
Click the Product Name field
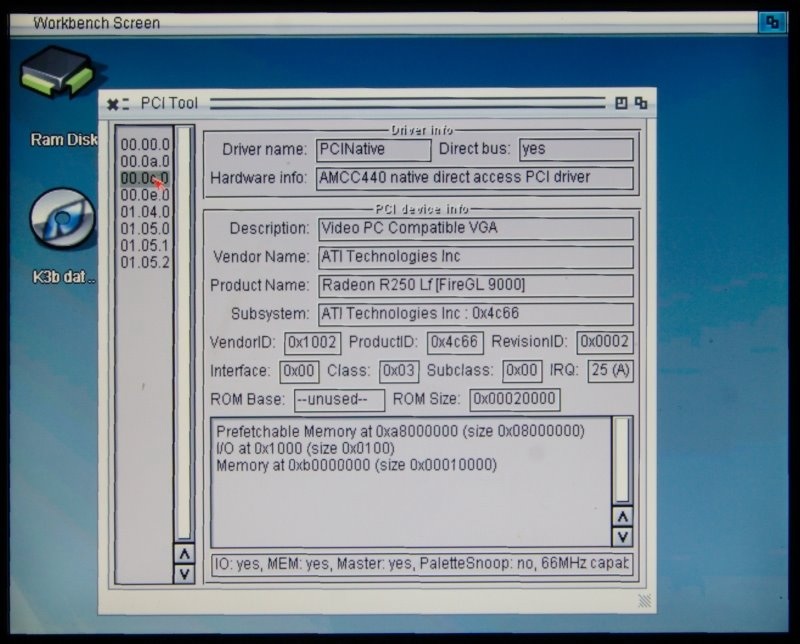point(476,286)
